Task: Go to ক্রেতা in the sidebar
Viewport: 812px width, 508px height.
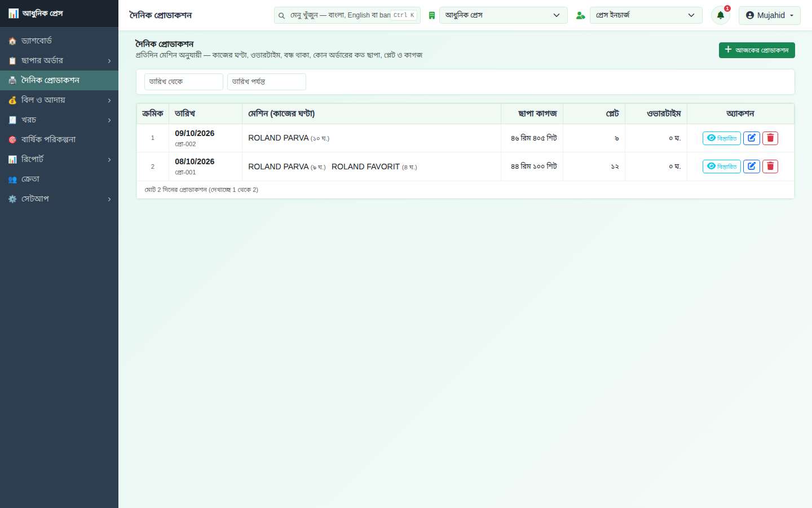Action: [59, 179]
